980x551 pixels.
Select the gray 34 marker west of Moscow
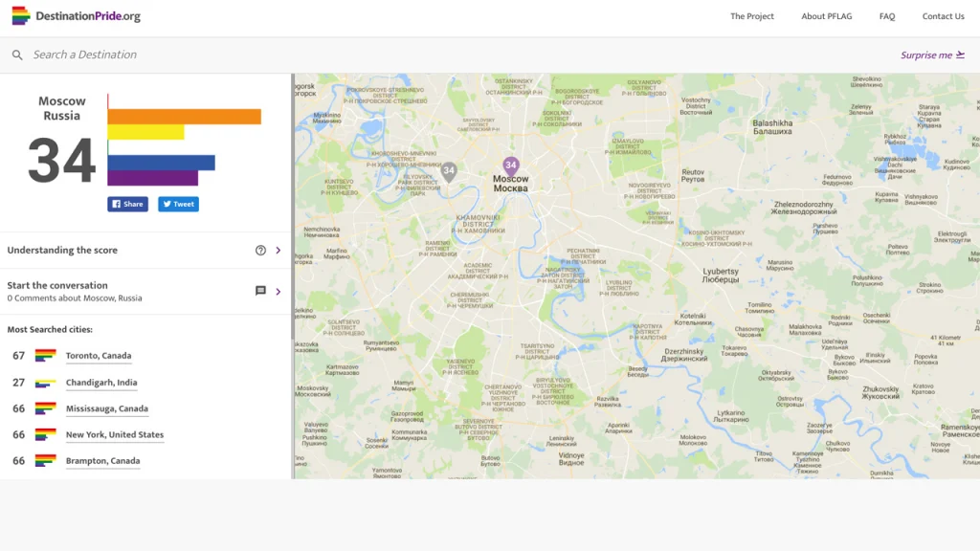448,172
